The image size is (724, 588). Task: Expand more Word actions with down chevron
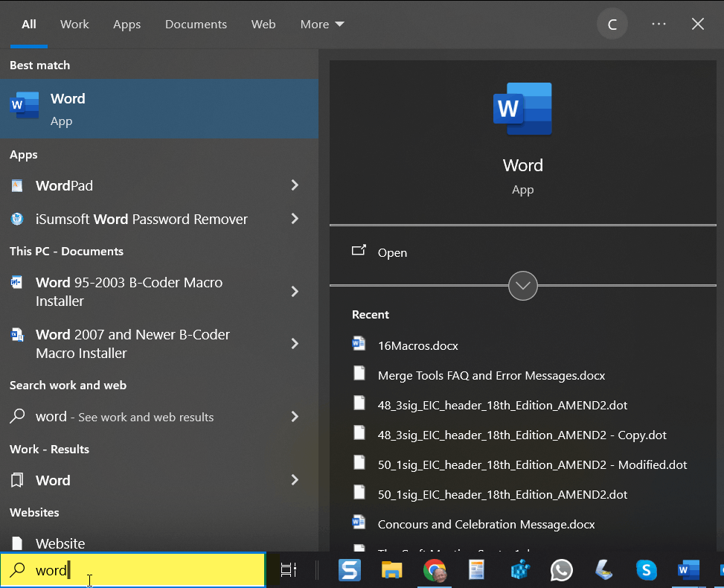[522, 285]
